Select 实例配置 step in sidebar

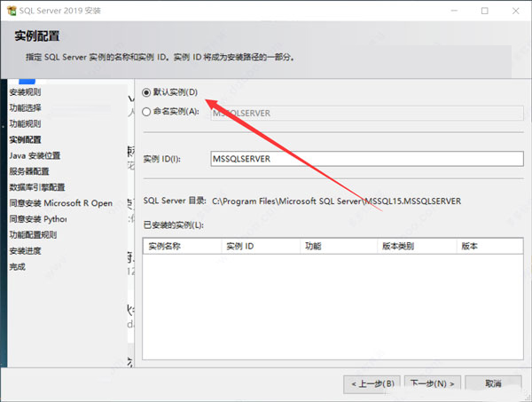pos(25,140)
